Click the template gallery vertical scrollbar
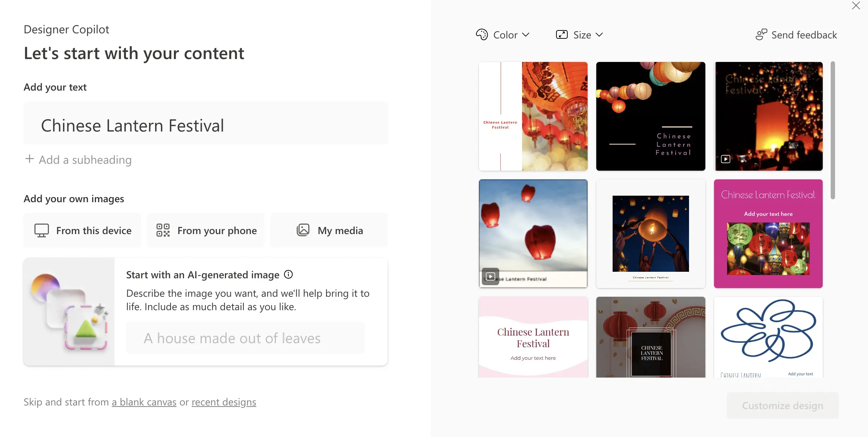This screenshot has width=868, height=437. click(833, 130)
